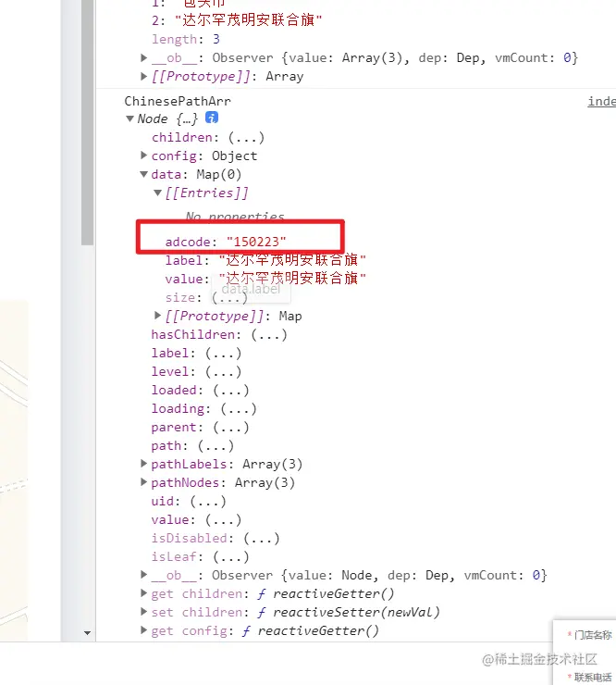Click the ChinesePathArr log message

tap(178, 101)
